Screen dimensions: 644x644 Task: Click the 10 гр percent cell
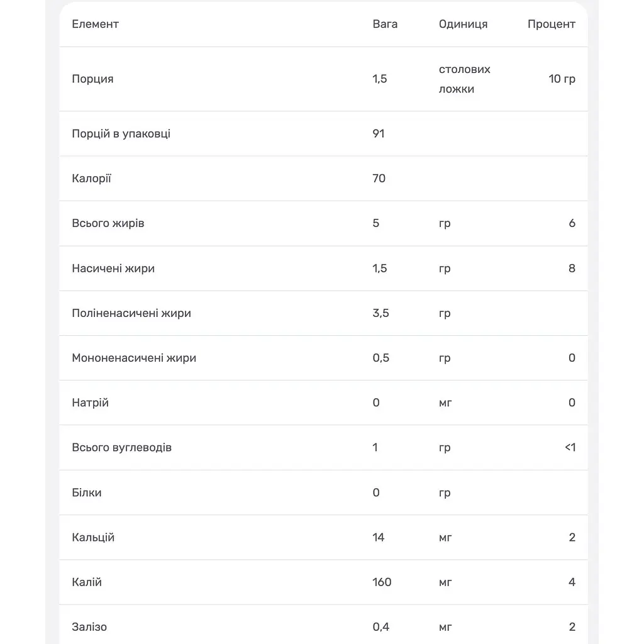562,79
